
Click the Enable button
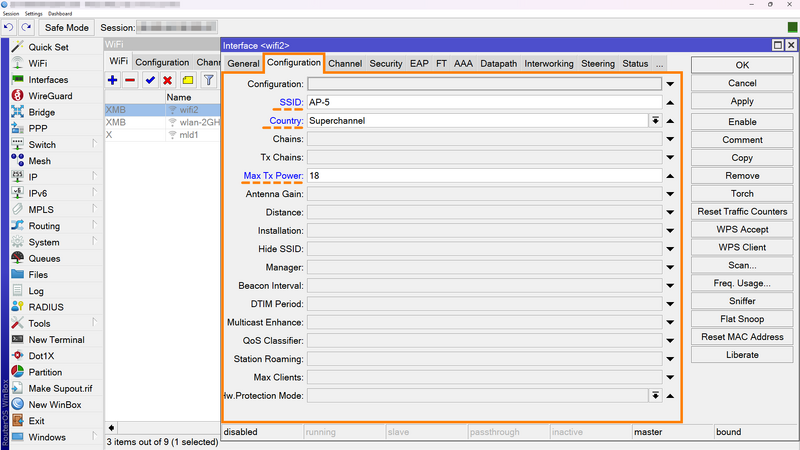tap(742, 122)
